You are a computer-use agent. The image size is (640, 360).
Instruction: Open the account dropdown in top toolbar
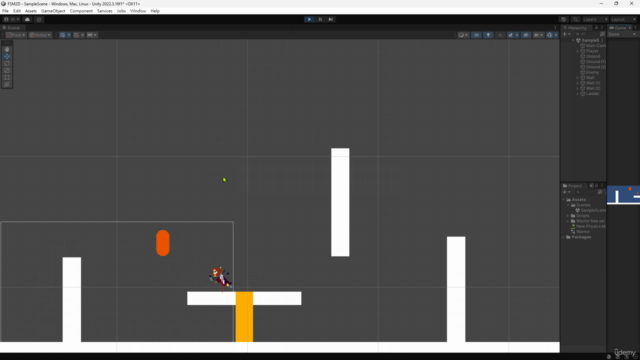pyautogui.click(x=12, y=19)
